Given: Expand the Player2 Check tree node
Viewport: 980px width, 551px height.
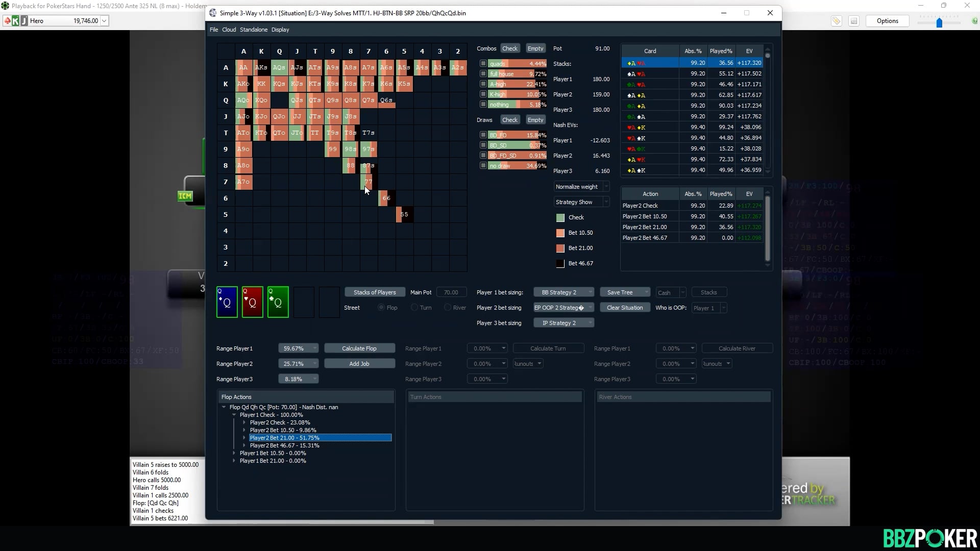Looking at the screenshot, I should tap(244, 422).
